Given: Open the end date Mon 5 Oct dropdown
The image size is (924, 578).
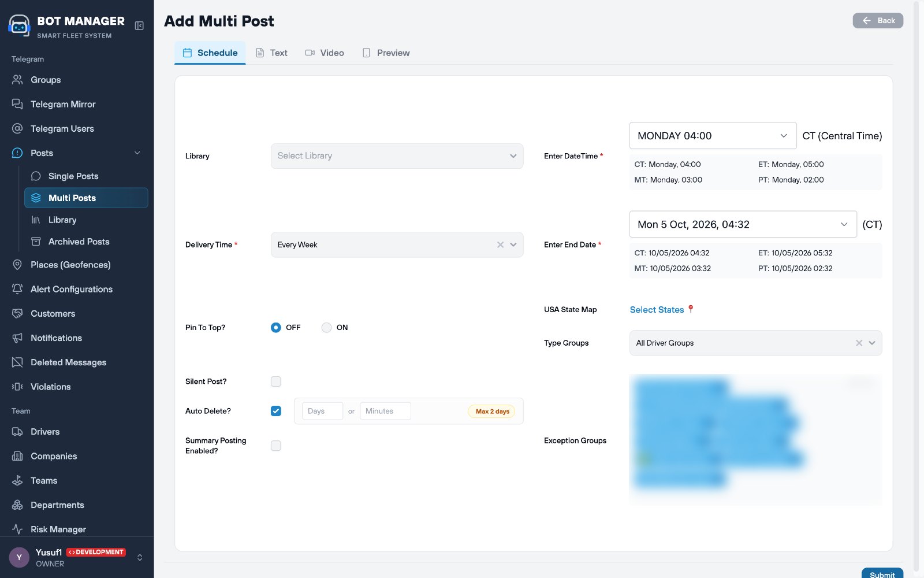Looking at the screenshot, I should (x=743, y=224).
